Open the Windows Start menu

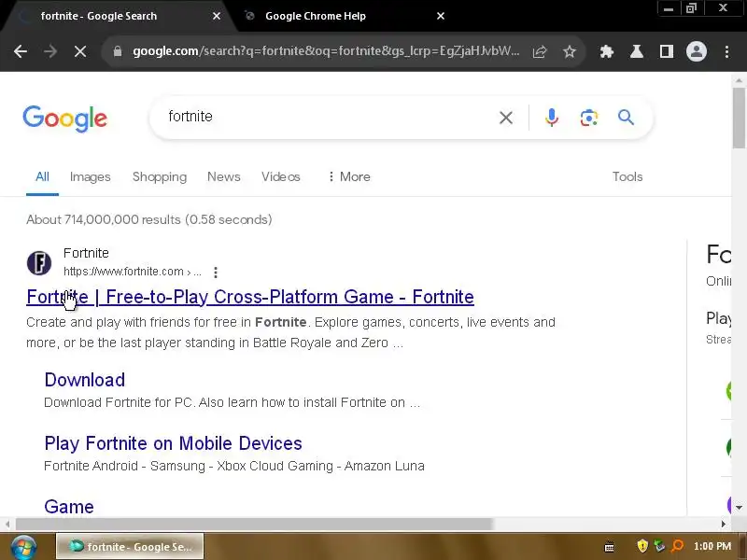[x=24, y=547]
